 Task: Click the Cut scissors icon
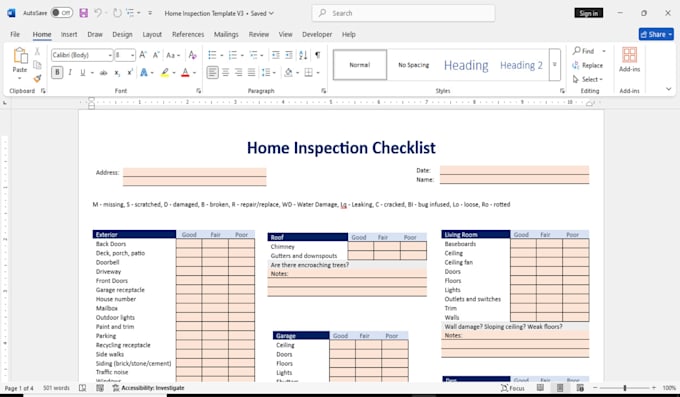coord(37,52)
